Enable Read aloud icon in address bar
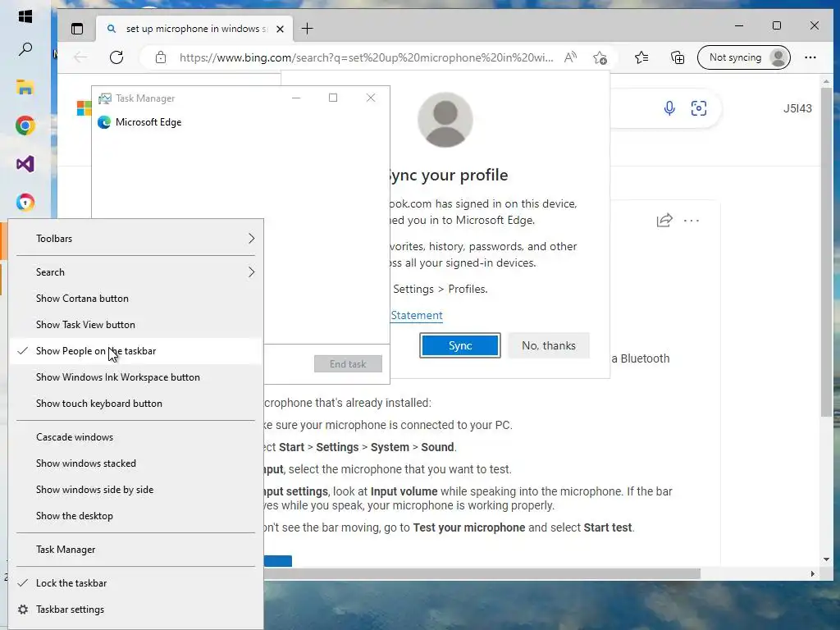840x630 pixels. 571,57
